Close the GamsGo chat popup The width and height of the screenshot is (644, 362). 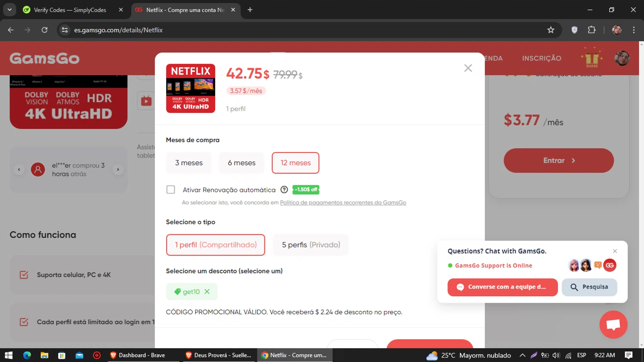click(615, 251)
